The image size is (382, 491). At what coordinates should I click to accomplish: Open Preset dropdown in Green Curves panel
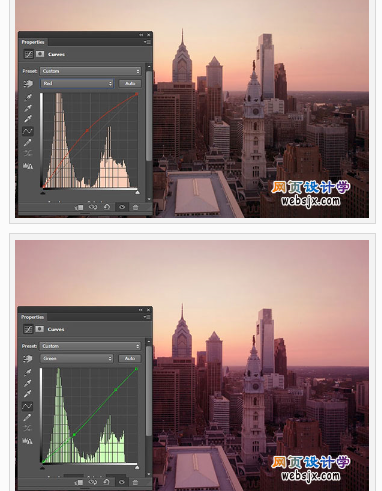click(91, 346)
